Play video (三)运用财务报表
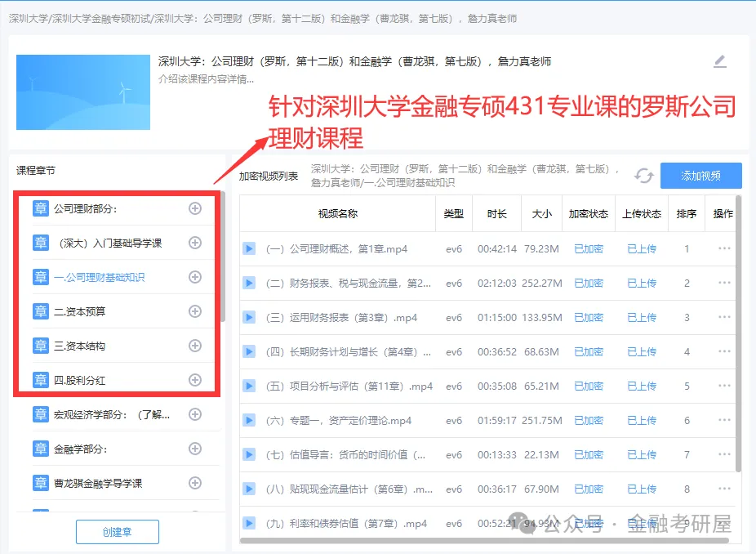756x554 pixels. coord(249,318)
